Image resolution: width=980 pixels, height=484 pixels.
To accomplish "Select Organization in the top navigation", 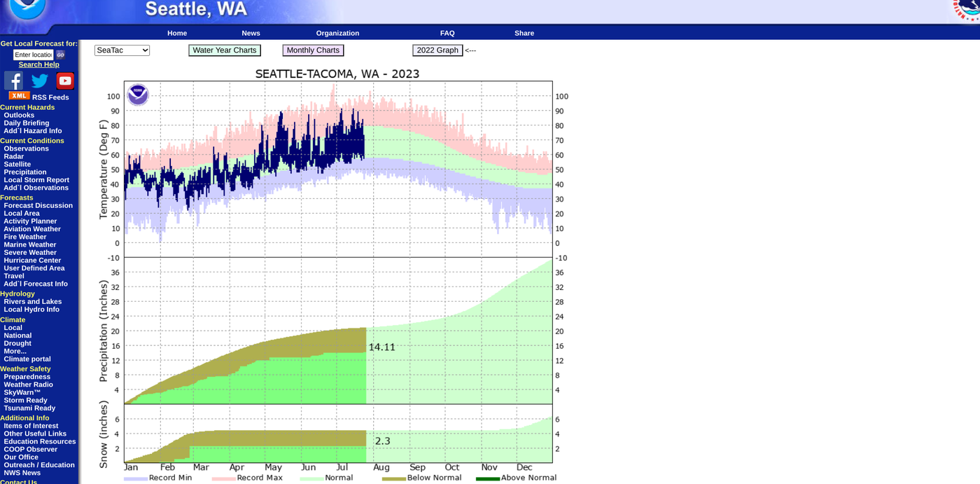I will coord(337,33).
